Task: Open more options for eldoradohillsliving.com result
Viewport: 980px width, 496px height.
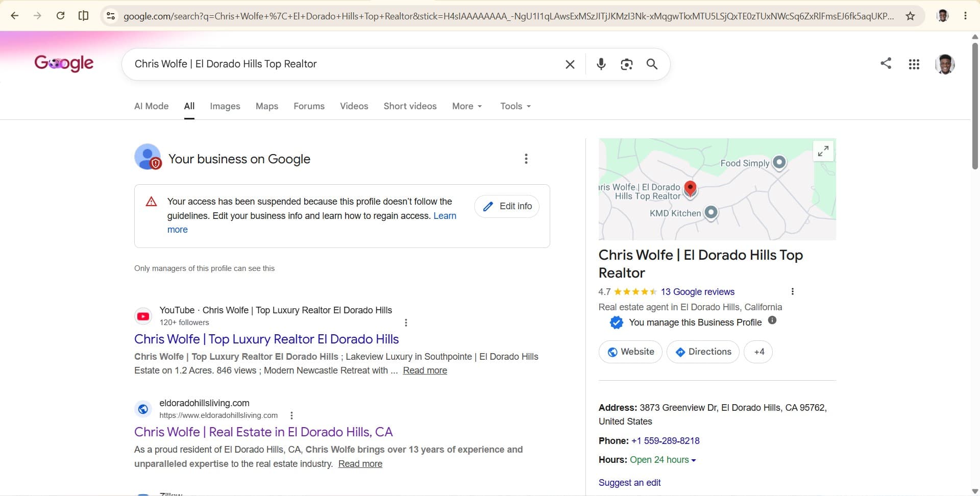Action: tap(291, 415)
